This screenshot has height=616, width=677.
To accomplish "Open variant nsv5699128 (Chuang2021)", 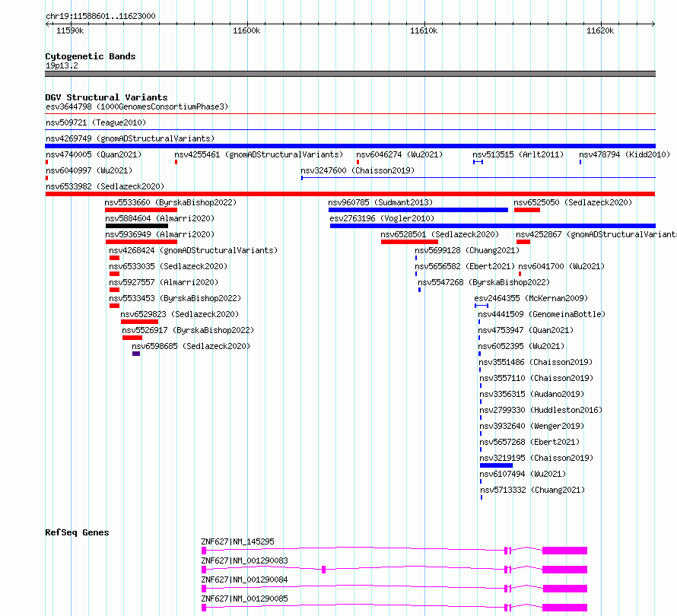I will click(x=467, y=250).
